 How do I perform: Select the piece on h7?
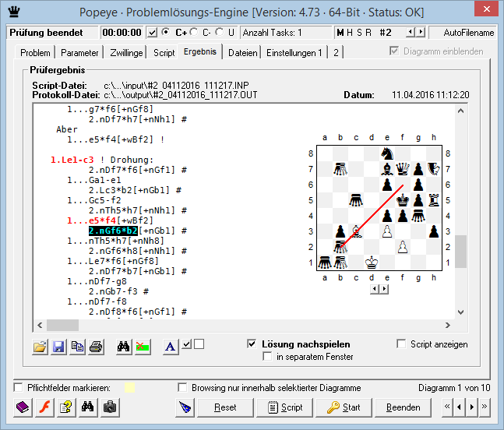tap(434, 169)
